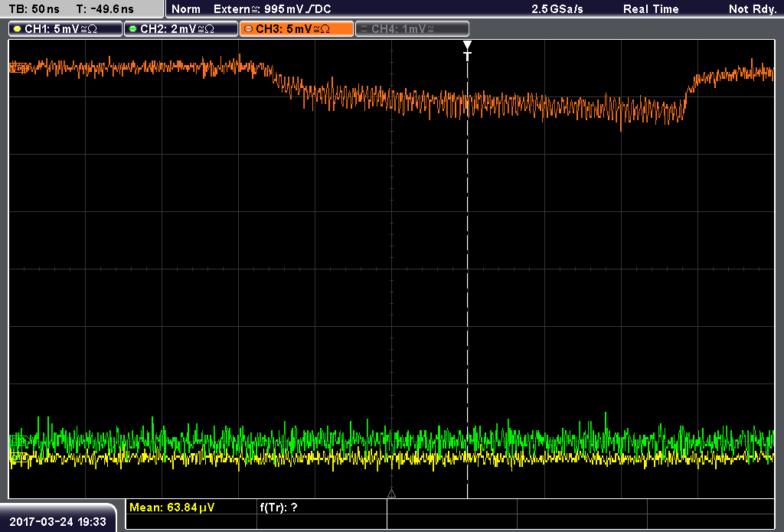
Task: Click the Norm trigger mode label
Action: click(185, 9)
